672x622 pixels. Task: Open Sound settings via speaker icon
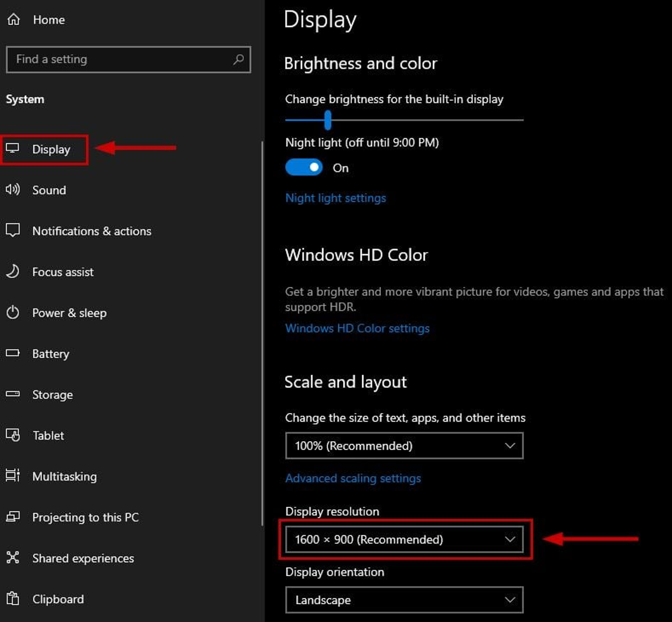point(13,190)
